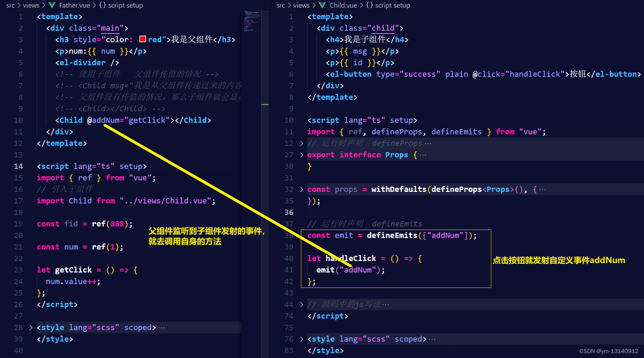Screen dimensions: 644x358
Task: Open 'Father.vue' breadcrumb item
Action: click(x=75, y=5)
